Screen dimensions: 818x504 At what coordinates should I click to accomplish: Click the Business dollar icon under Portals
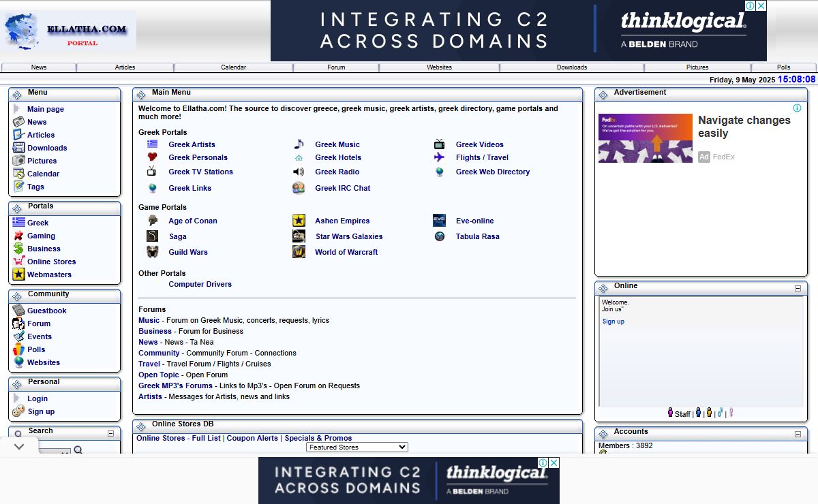click(18, 249)
